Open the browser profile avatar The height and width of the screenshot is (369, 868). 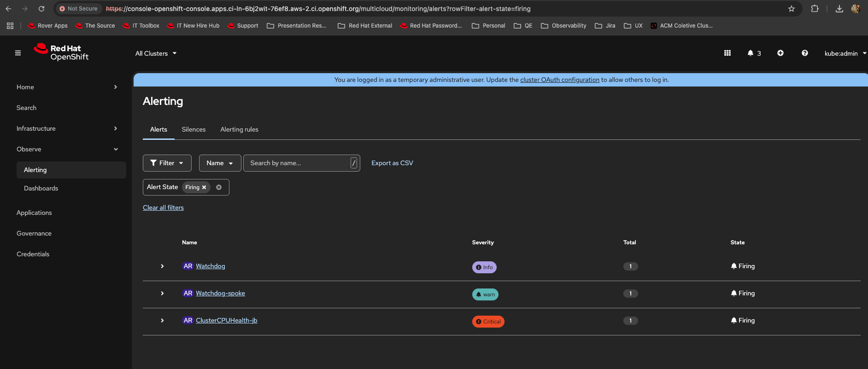coord(856,9)
